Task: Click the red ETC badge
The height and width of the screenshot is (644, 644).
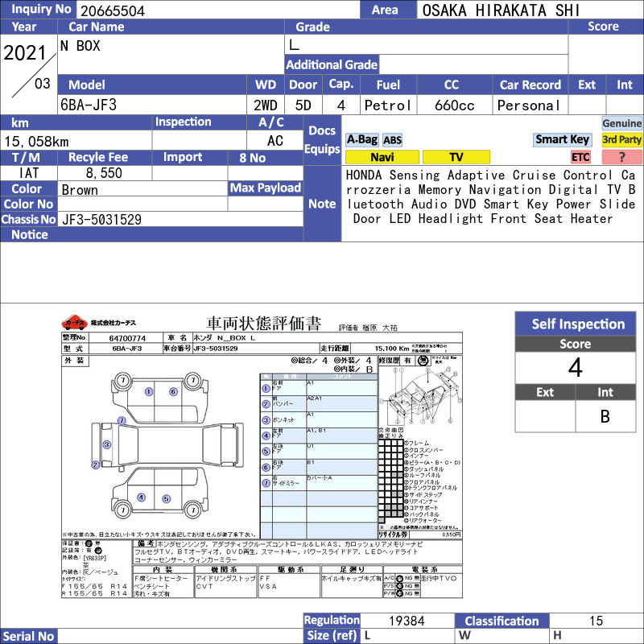Action: (x=580, y=157)
